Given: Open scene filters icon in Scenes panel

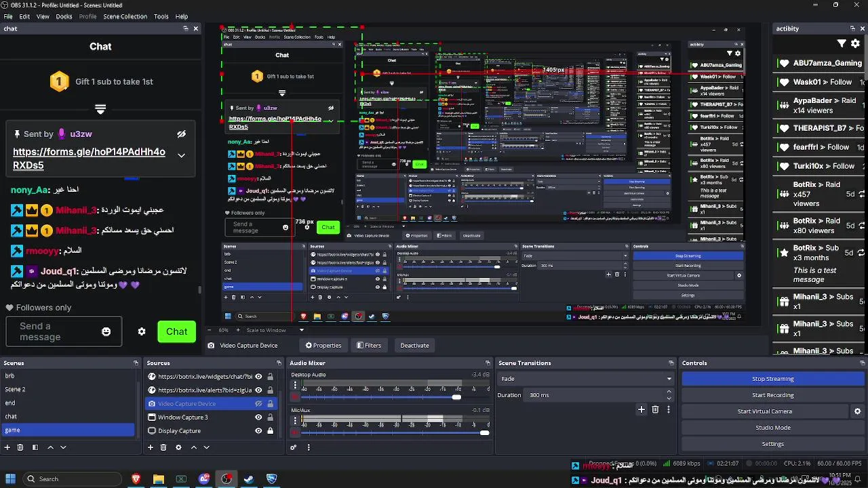Looking at the screenshot, I should (35, 447).
